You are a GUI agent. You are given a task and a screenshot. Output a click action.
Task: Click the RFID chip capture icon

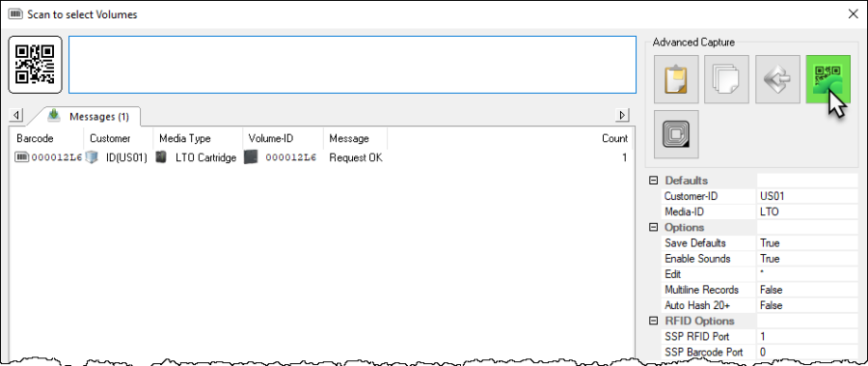[675, 134]
